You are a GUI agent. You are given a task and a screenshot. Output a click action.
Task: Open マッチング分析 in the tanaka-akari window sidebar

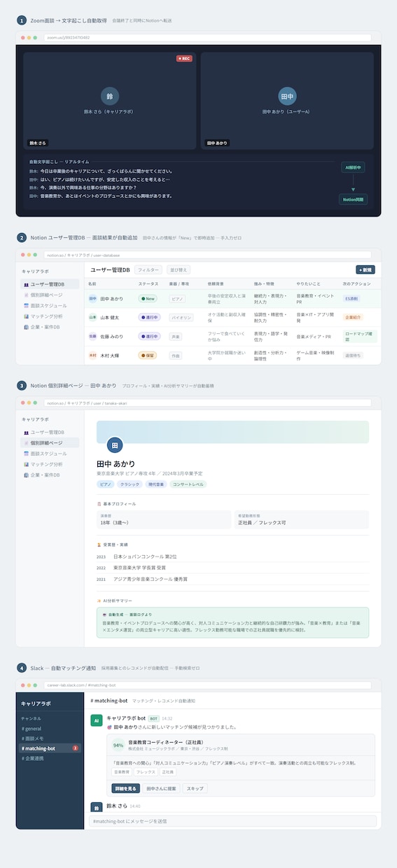49,464
